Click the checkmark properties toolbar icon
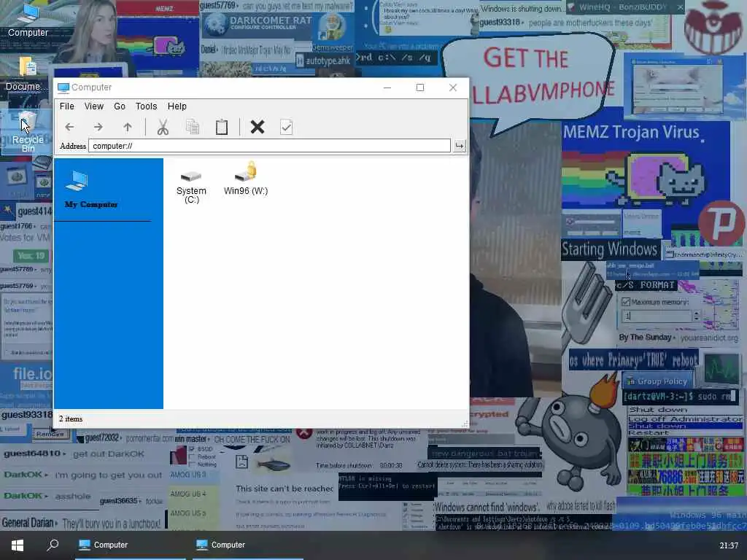Image resolution: width=747 pixels, height=560 pixels. [286, 127]
